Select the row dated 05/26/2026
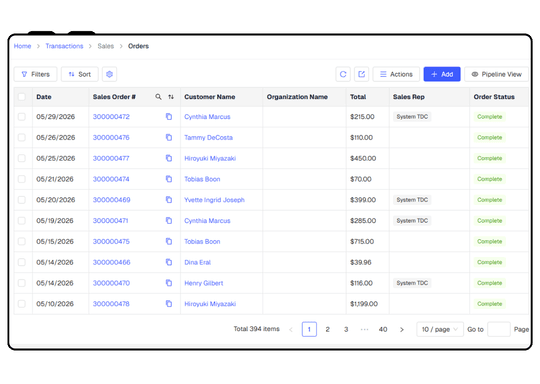Screen dimensions: 540x384 pos(22,137)
